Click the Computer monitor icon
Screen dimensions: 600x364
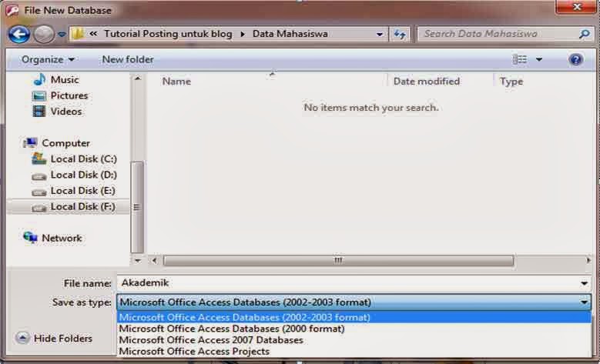tap(30, 142)
